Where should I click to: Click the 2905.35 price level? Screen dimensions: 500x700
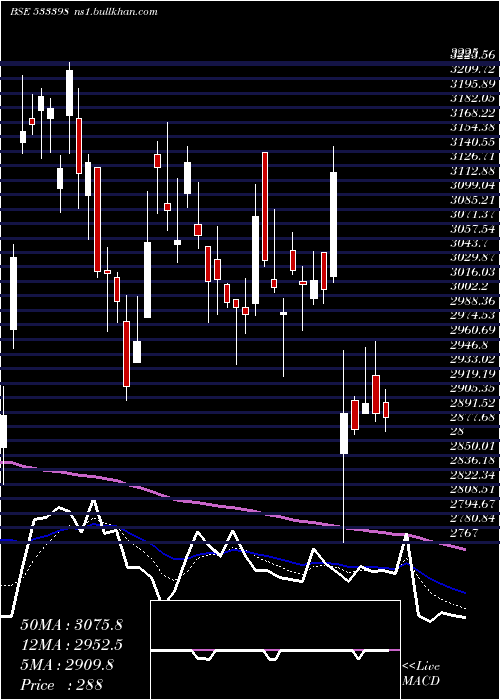[472, 388]
